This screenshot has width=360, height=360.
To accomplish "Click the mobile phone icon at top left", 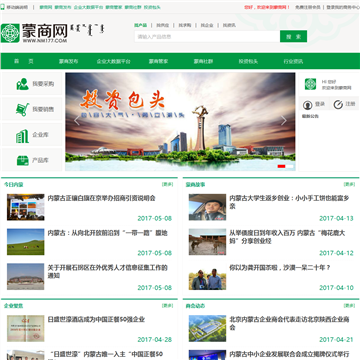I will click(2, 7).
